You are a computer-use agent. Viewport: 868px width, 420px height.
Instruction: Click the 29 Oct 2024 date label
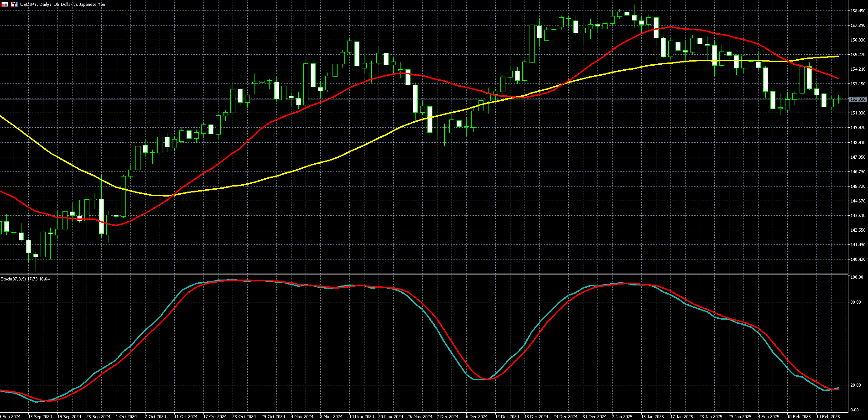tap(274, 417)
